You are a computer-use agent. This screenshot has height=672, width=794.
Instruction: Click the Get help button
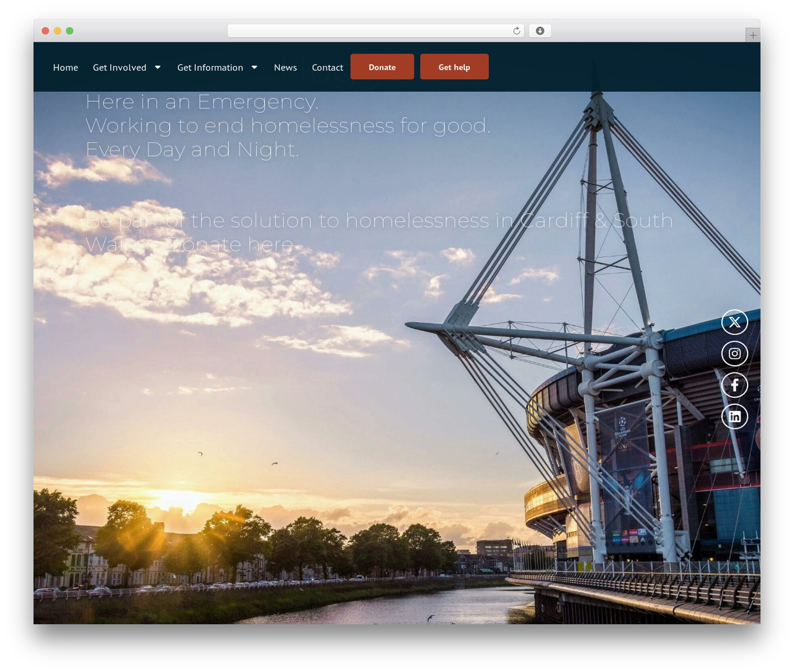(x=454, y=67)
